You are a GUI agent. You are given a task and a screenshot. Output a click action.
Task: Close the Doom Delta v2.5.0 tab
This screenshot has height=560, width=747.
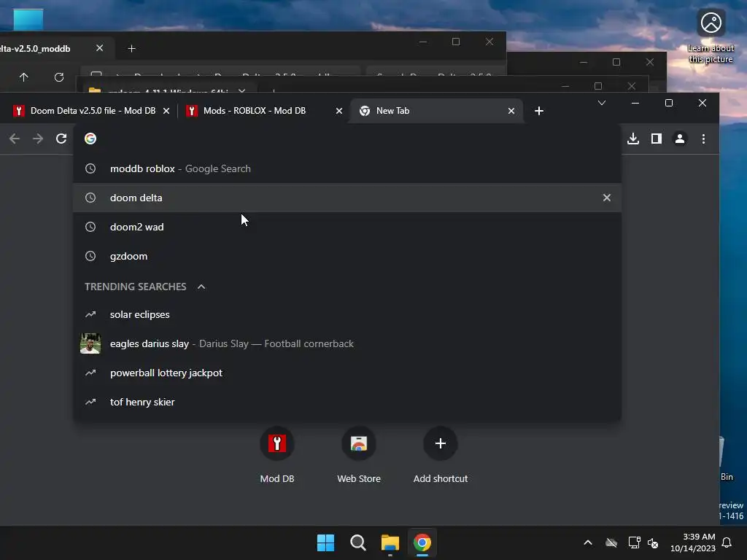166,111
